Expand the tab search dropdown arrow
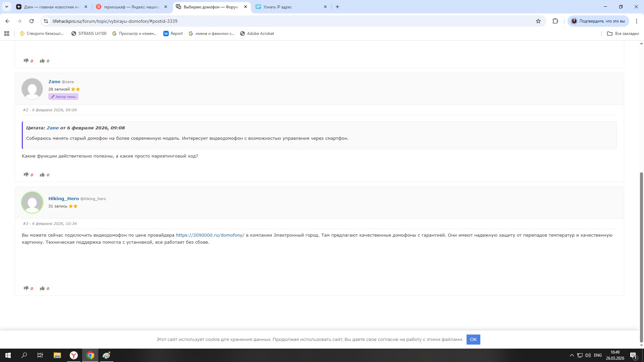Image resolution: width=644 pixels, height=362 pixels. 7,7
